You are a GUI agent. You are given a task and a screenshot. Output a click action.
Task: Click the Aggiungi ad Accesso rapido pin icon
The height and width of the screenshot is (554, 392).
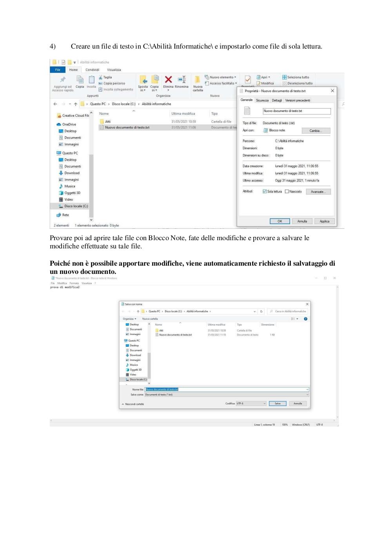point(63,80)
